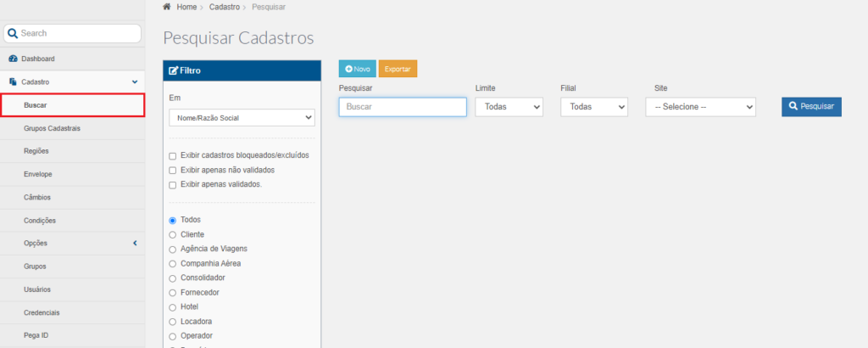Open Usuários in the sidebar
This screenshot has height=348, width=868.
pos(73,289)
